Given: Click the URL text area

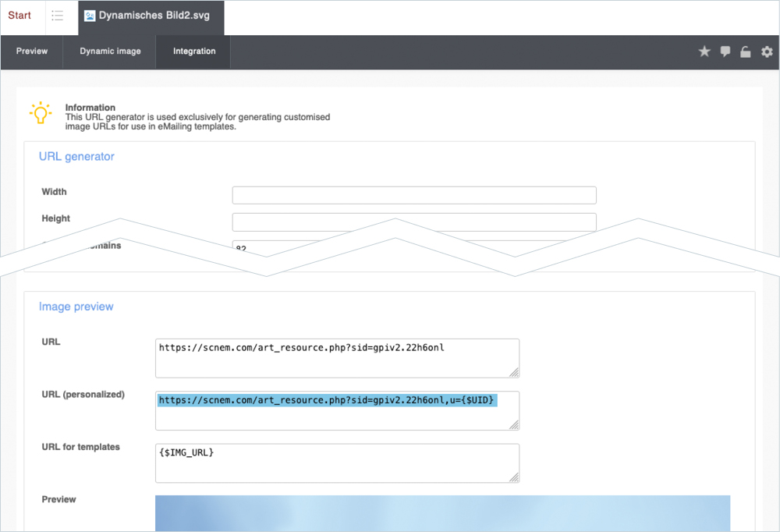Looking at the screenshot, I should pyautogui.click(x=337, y=358).
